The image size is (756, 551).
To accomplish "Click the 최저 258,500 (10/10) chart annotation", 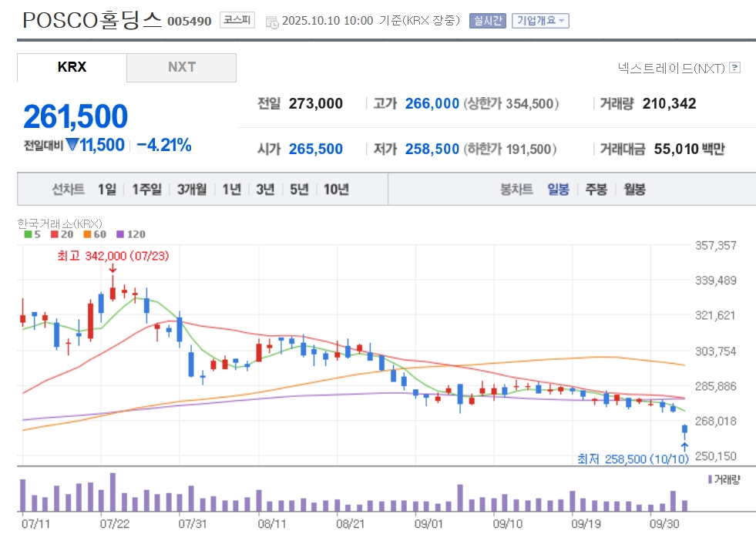I will coord(633,459).
